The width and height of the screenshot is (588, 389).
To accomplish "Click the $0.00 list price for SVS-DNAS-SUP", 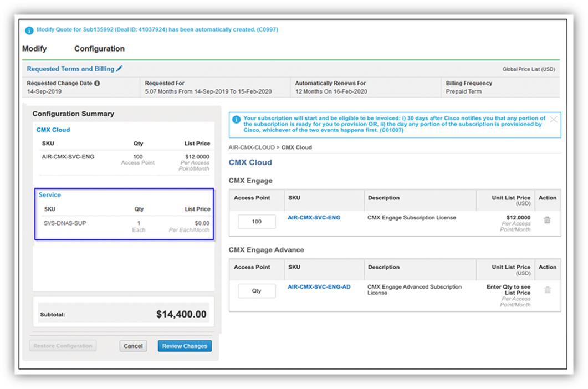I will pyautogui.click(x=202, y=223).
